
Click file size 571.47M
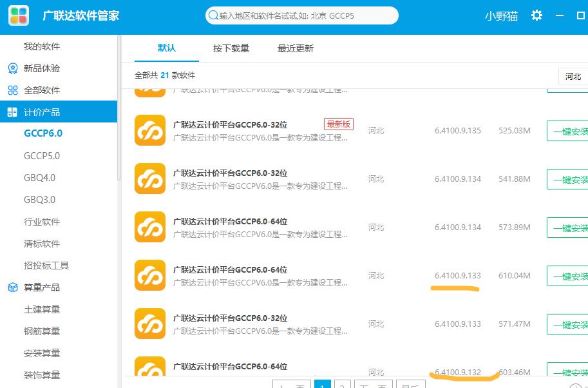(x=515, y=324)
